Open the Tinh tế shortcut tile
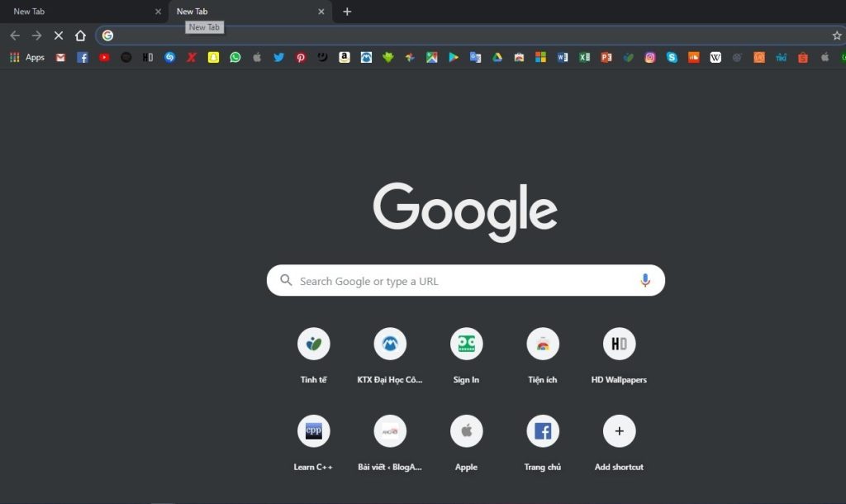This screenshot has height=504, width=846. 313,356
